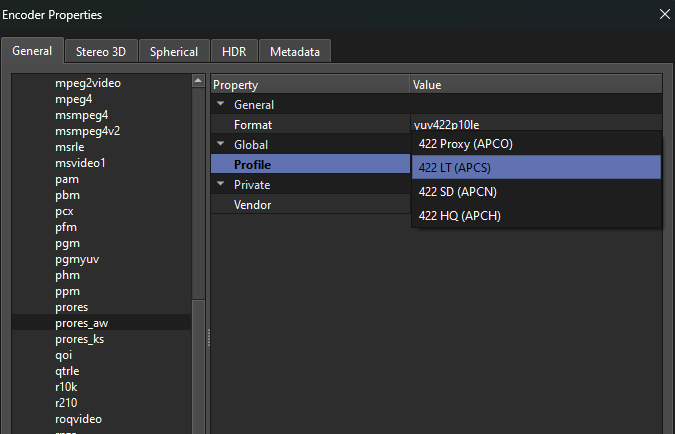Select the General tab
This screenshot has width=675, height=434.
click(33, 51)
